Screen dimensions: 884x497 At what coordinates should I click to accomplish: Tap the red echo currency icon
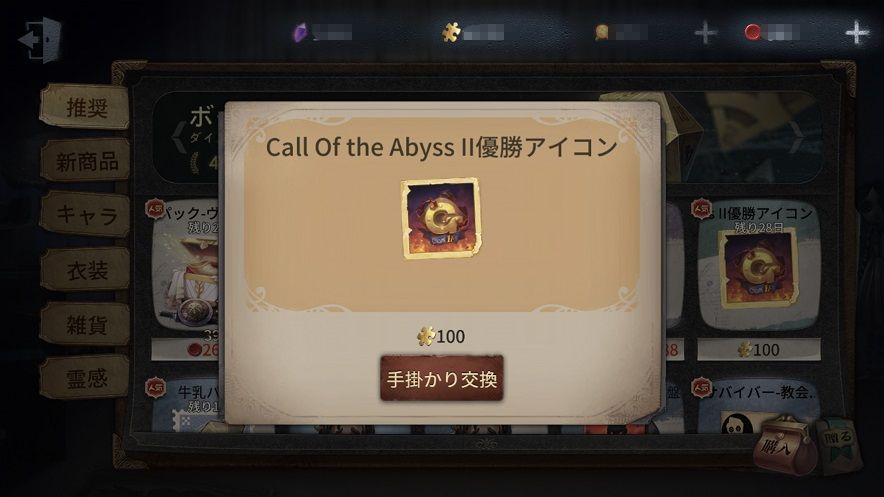click(x=753, y=32)
